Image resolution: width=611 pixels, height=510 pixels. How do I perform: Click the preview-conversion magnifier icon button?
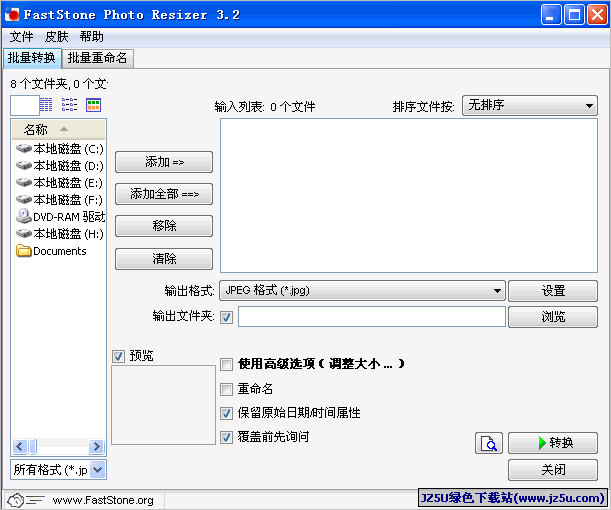(x=489, y=443)
